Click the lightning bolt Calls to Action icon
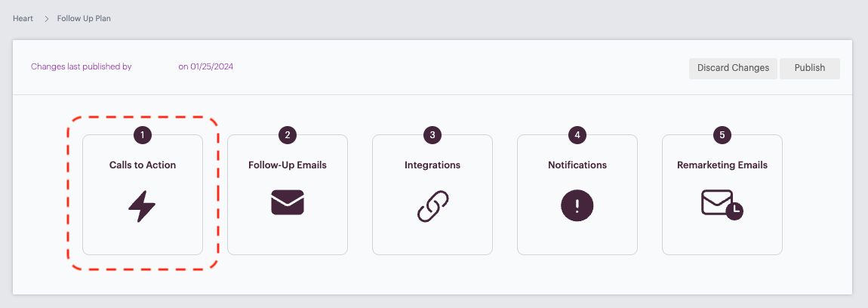The width and height of the screenshot is (868, 308). [142, 206]
